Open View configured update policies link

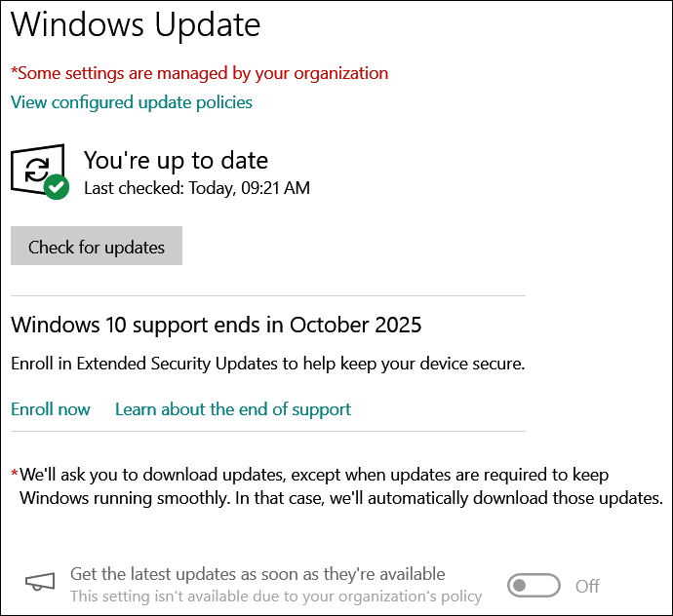click(x=132, y=102)
